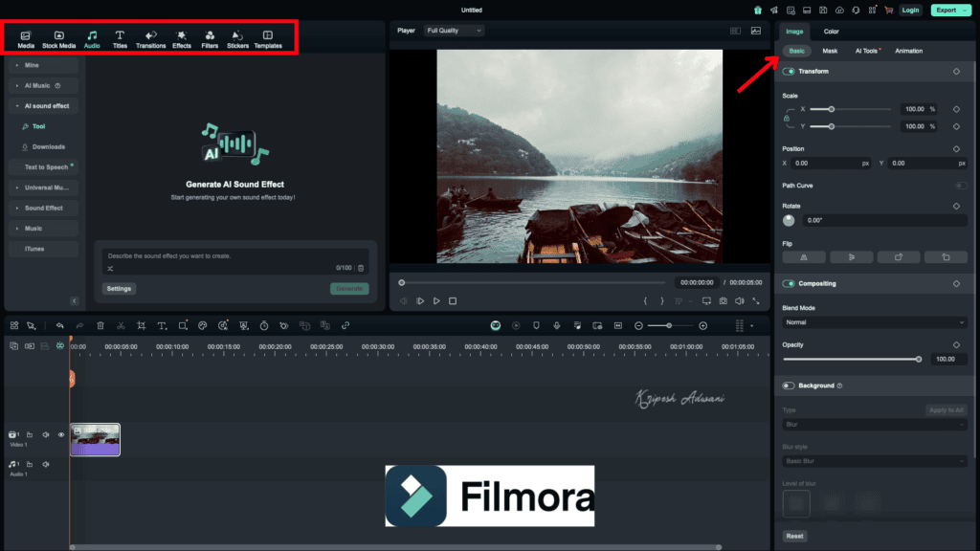Select the Split tool in the timeline toolbar
Image resolution: width=980 pixels, height=551 pixels.
pos(120,325)
